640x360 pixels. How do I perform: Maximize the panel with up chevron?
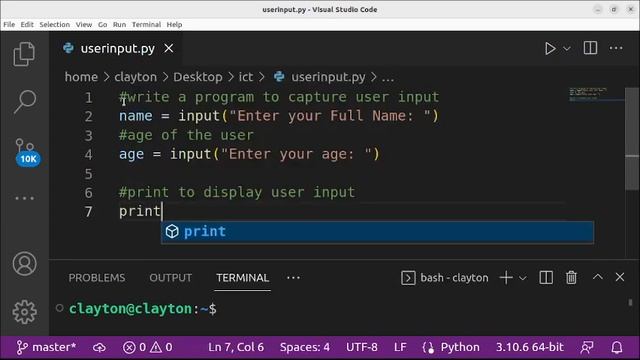pos(598,277)
